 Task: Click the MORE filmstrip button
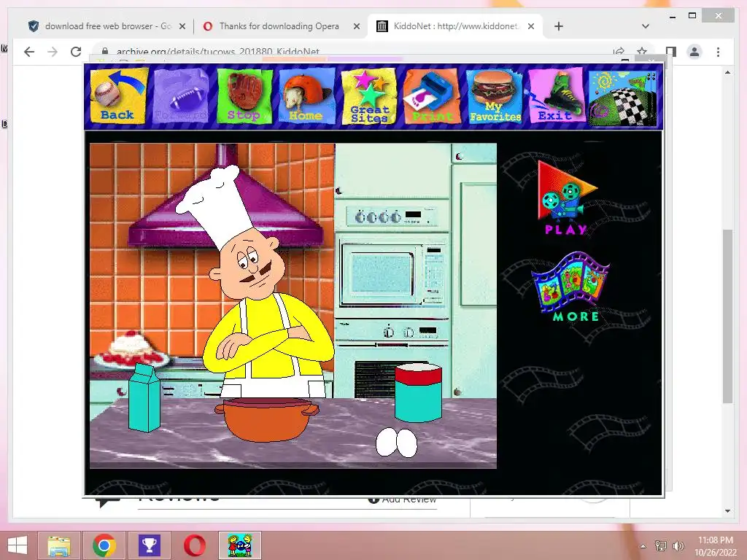point(570,287)
